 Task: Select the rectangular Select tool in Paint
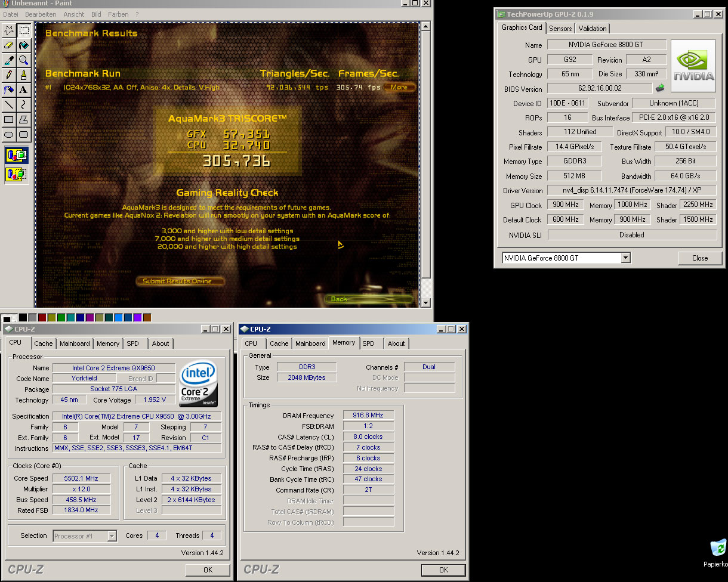(23, 30)
